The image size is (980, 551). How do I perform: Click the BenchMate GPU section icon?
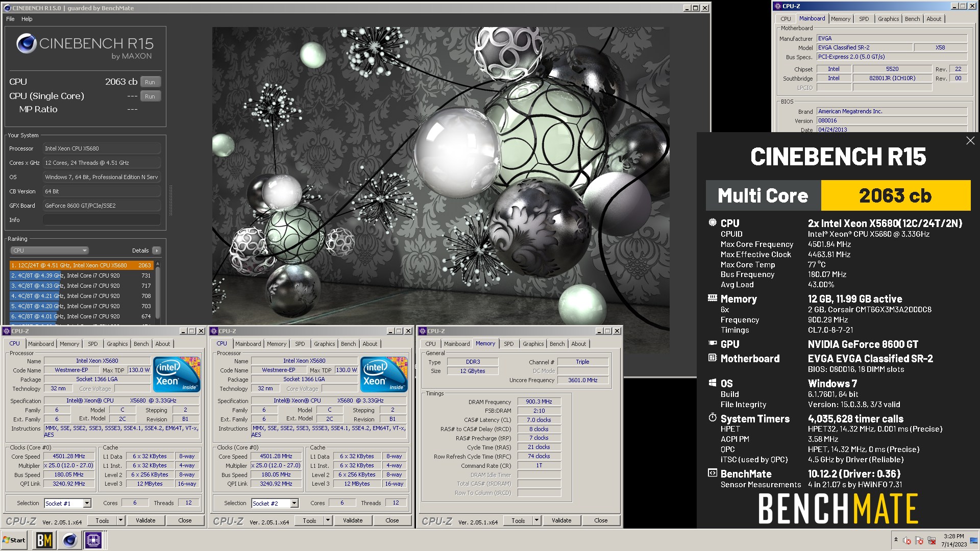click(x=713, y=344)
